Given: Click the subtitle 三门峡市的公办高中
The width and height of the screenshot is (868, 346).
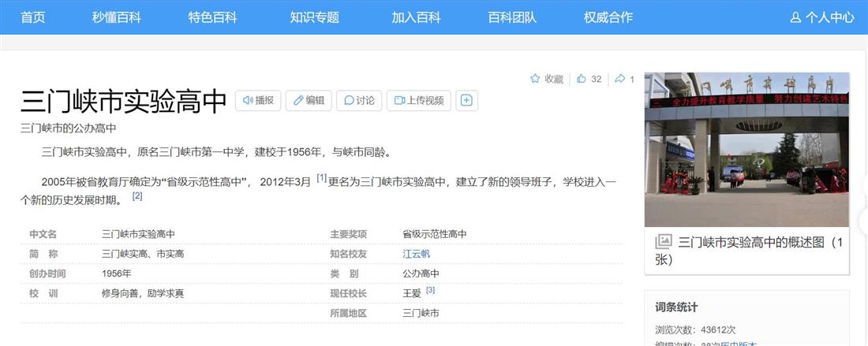Looking at the screenshot, I should coord(69,128).
